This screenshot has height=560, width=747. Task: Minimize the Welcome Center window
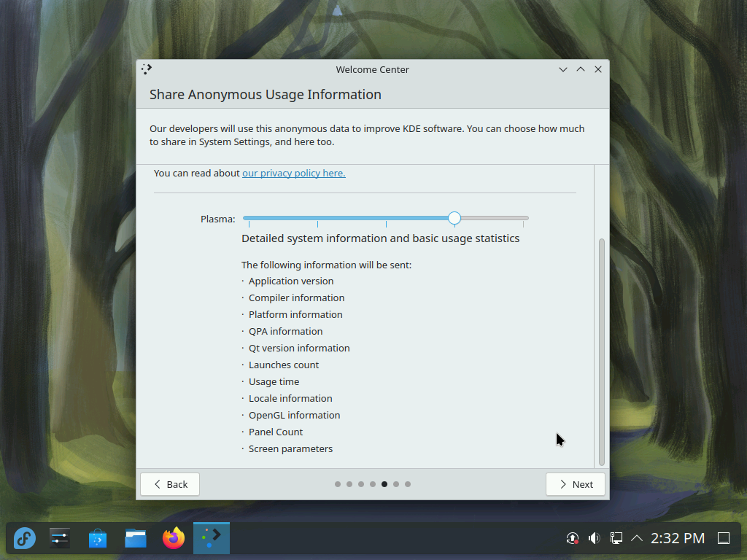coord(563,69)
